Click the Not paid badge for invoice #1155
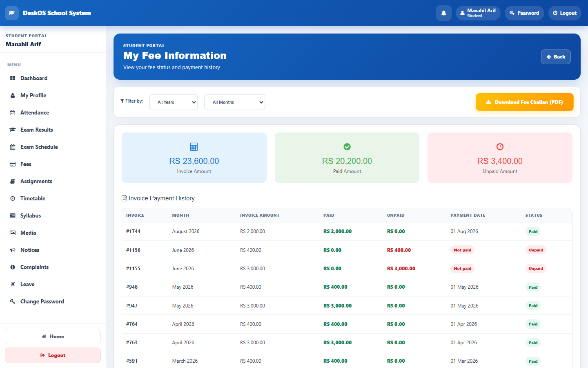Screen dimensions: 588x368 pos(463,269)
